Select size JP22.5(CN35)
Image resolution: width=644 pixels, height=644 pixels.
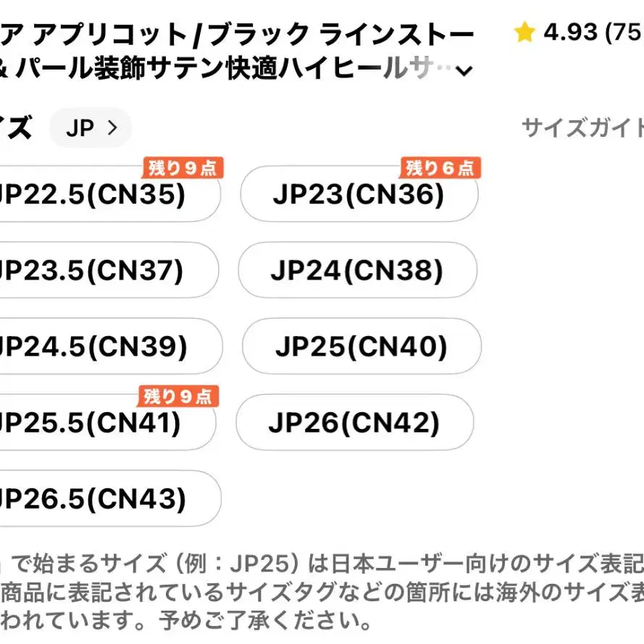point(101,196)
